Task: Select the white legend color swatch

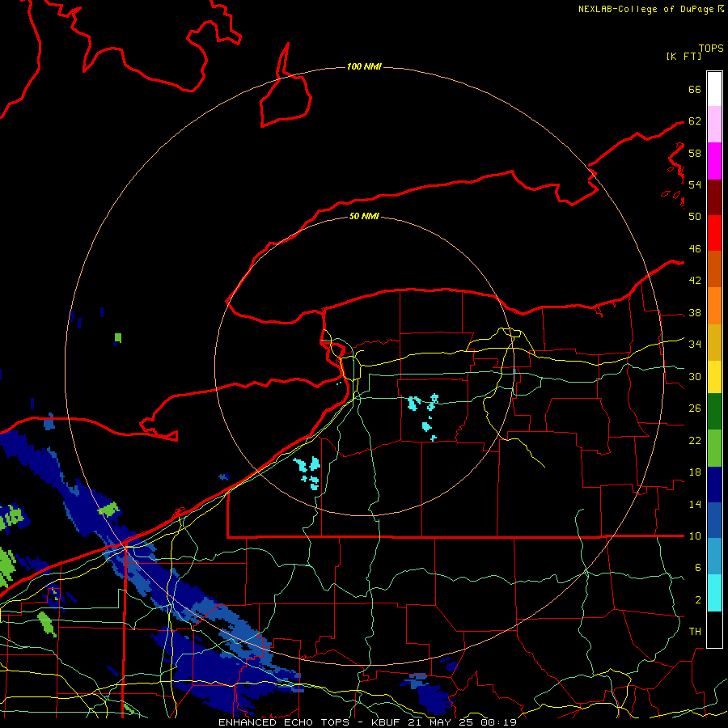Action: (714, 89)
